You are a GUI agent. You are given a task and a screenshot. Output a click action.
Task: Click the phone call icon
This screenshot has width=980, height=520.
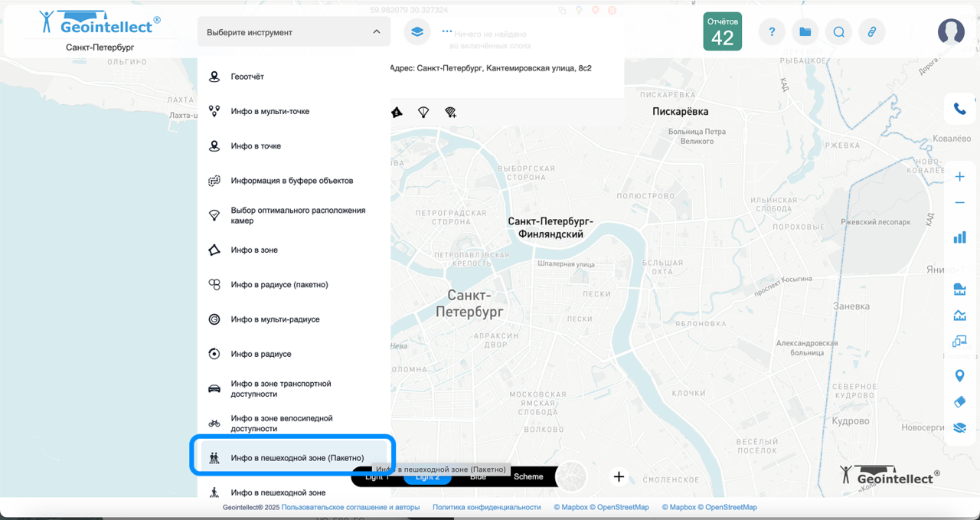point(959,109)
